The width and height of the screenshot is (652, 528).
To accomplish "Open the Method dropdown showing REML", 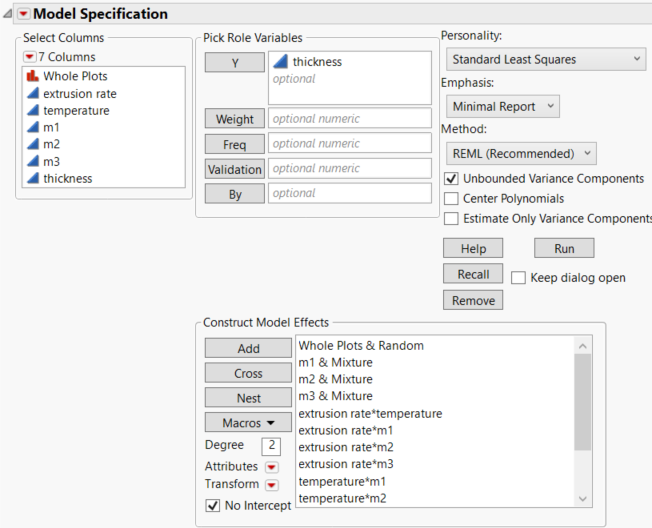I will (520, 153).
